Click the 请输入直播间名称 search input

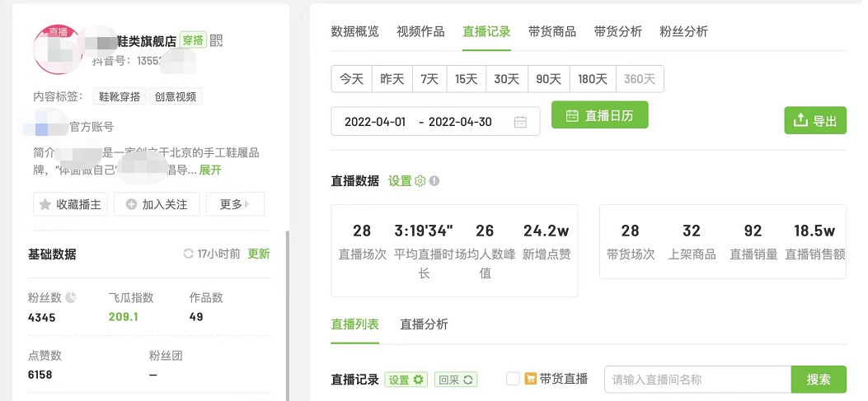click(x=697, y=380)
